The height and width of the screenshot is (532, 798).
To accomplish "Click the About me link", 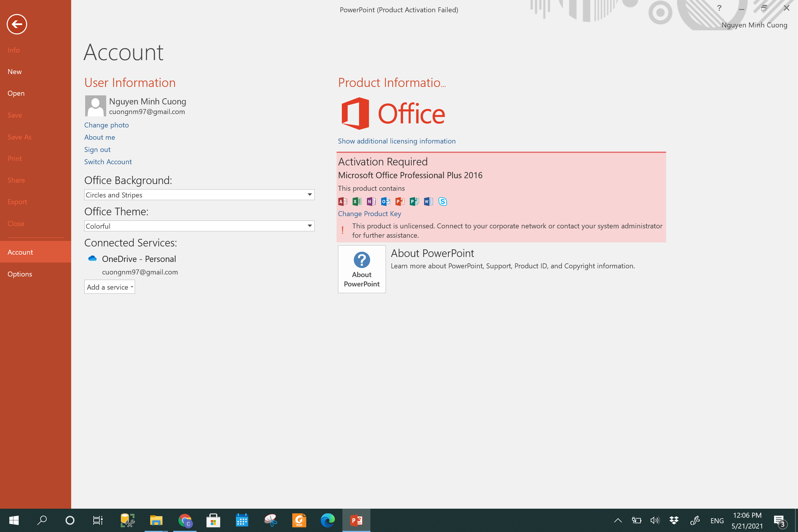I will (x=100, y=137).
